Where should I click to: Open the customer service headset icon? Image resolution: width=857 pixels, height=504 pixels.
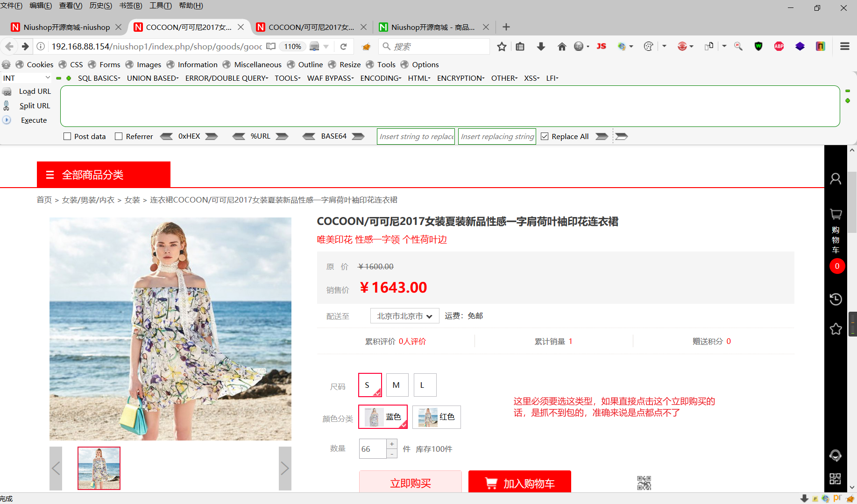[836, 455]
